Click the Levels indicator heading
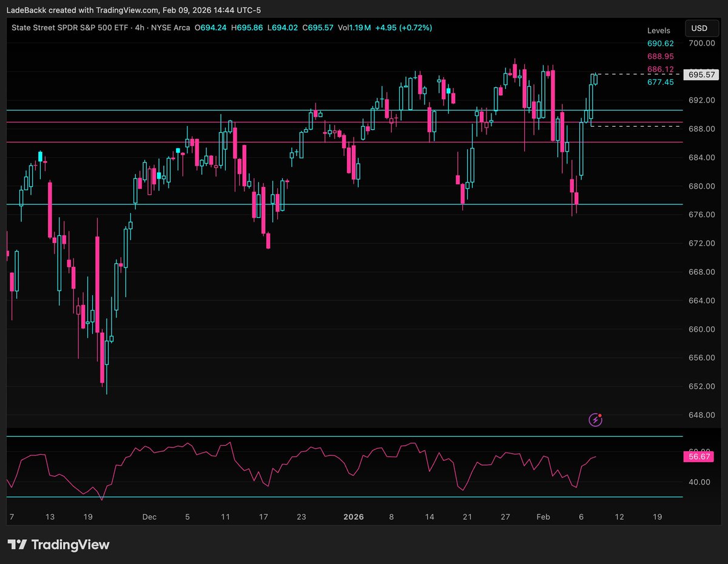This screenshot has width=728, height=564. click(659, 30)
